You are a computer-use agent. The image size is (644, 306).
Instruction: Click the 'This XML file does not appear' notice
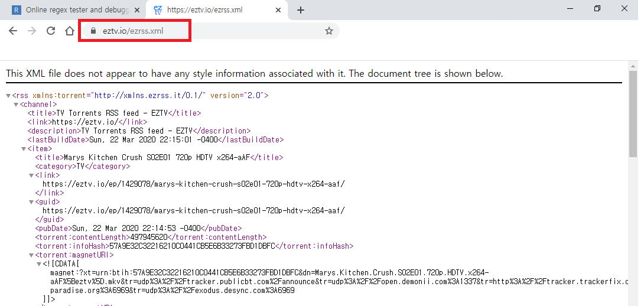[x=254, y=74]
